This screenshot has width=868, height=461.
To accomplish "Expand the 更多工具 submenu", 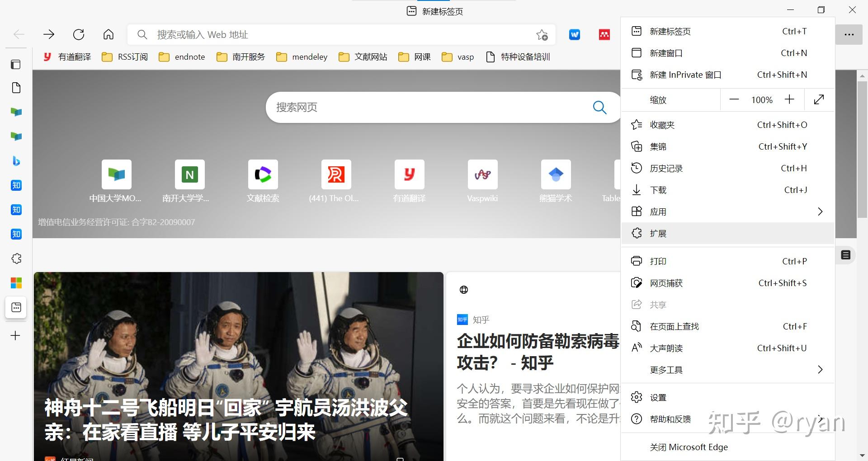I will [820, 370].
